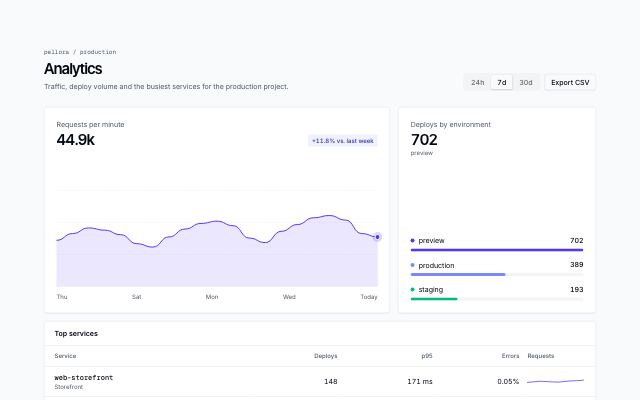Click the production count 389
Screen dimensions: 640x400
tap(576, 264)
